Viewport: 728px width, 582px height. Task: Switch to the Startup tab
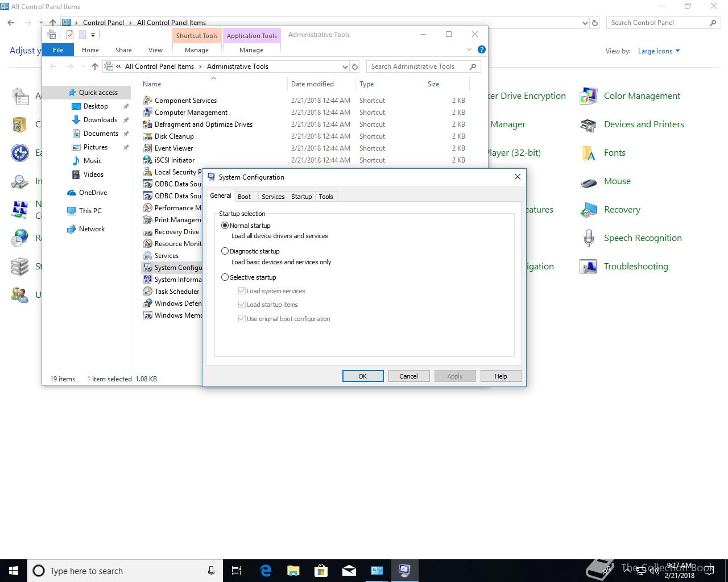click(301, 197)
